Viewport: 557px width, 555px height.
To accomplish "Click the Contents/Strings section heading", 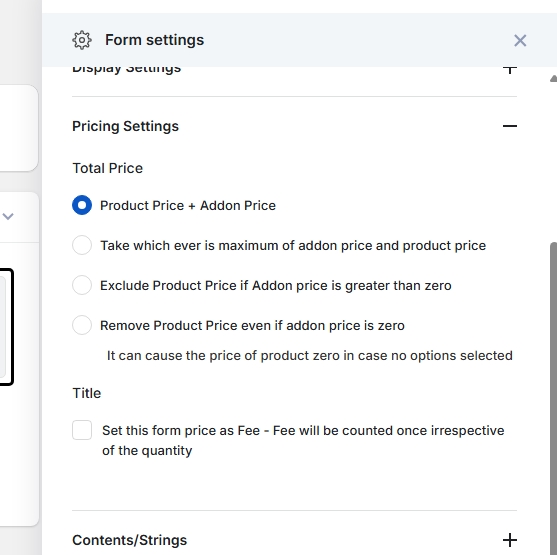I will 129,540.
